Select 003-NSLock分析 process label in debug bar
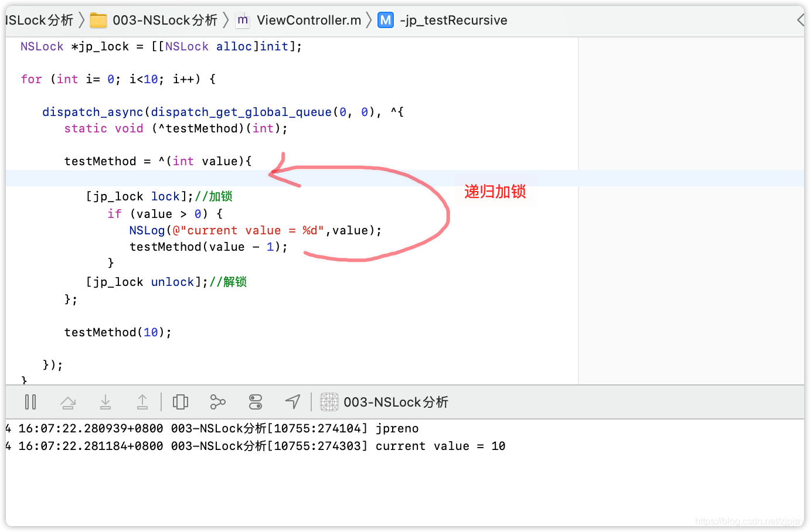 (396, 402)
